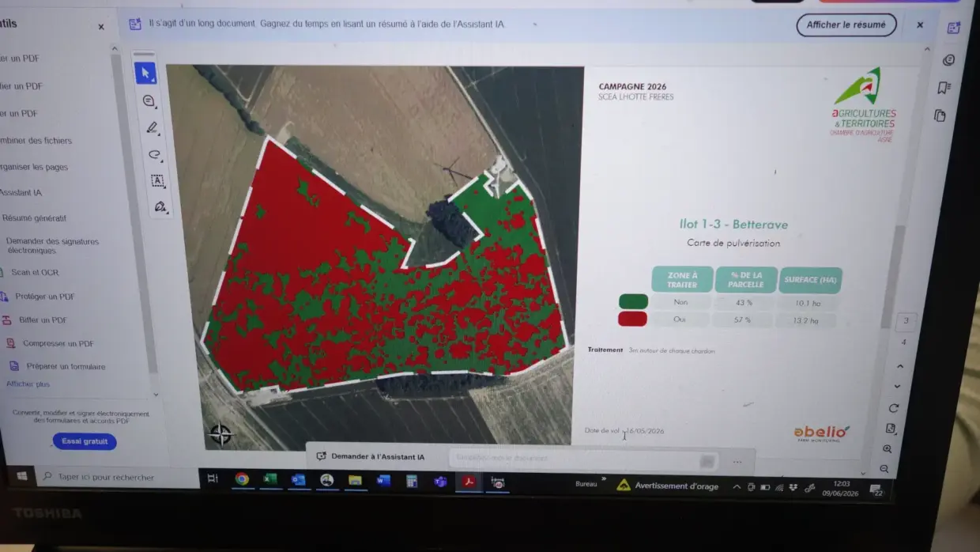Open the bookmarks panel icon

pos(944,88)
